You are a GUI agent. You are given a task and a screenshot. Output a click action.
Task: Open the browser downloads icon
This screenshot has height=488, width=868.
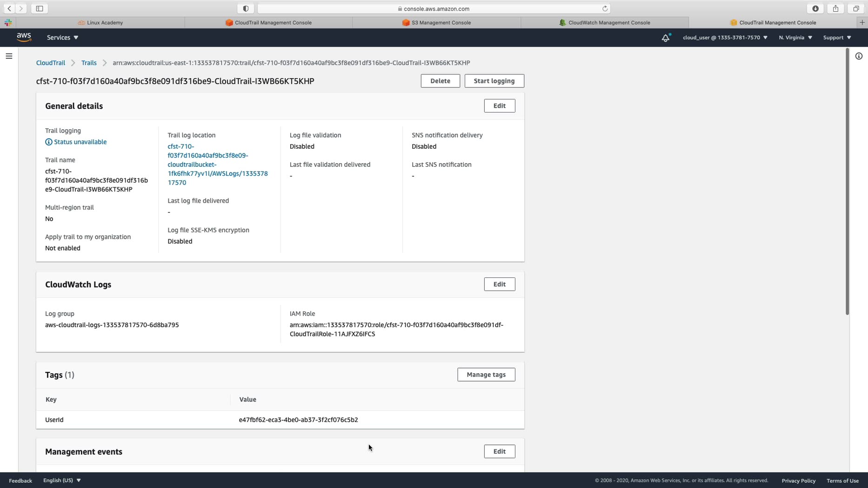pyautogui.click(x=815, y=8)
